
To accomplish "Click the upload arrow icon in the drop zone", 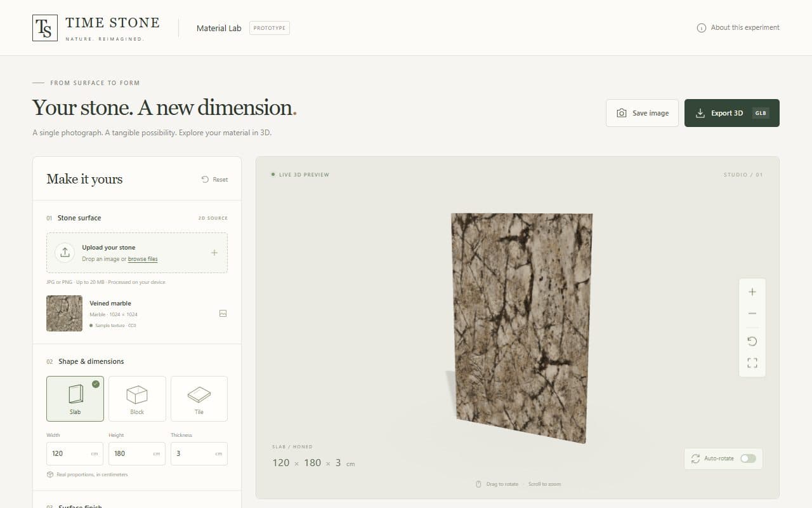I will coord(65,253).
